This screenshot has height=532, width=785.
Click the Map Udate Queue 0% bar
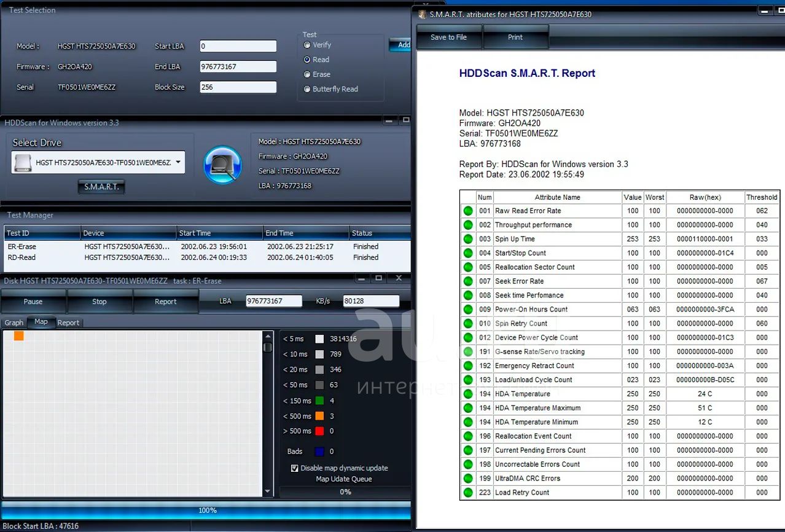(345, 492)
